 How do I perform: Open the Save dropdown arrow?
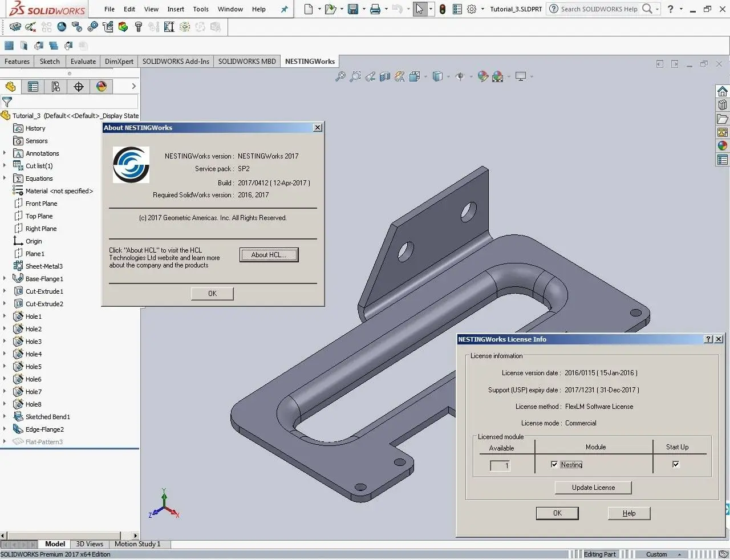coord(363,9)
